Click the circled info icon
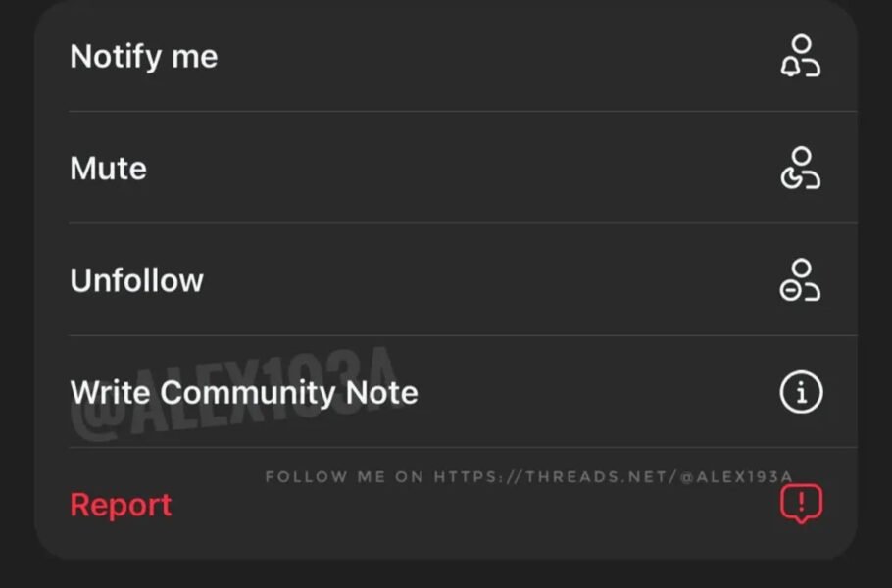Image resolution: width=892 pixels, height=588 pixels. click(800, 392)
